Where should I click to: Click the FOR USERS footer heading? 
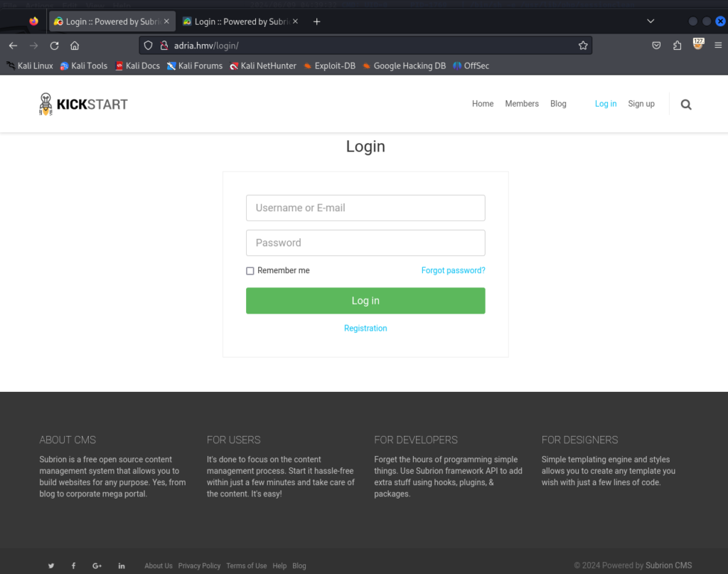click(x=233, y=440)
